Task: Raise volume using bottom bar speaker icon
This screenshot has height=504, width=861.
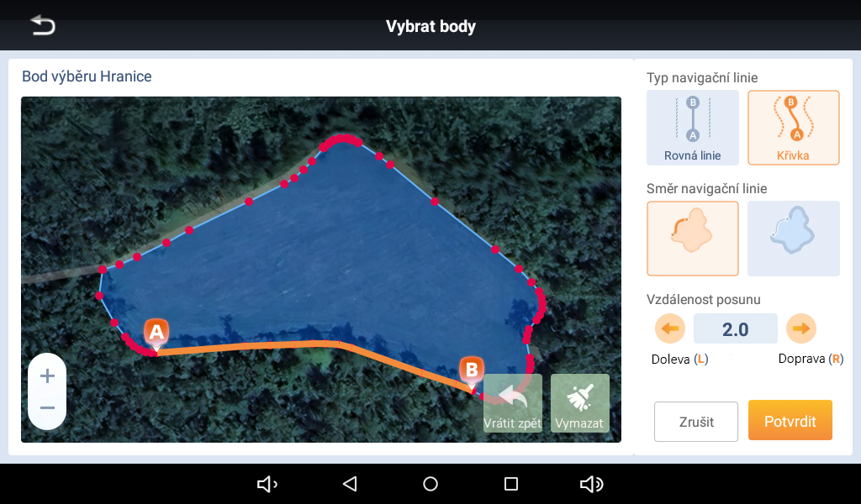Action: 591,484
